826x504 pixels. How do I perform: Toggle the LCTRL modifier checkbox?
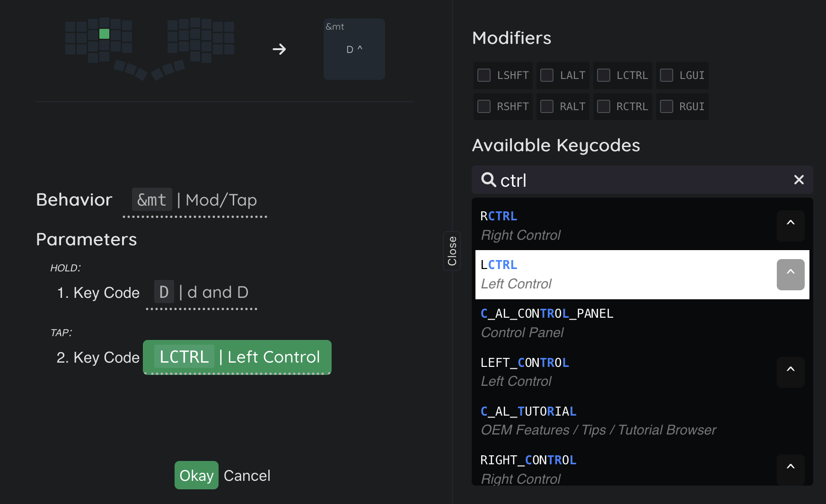tap(604, 75)
